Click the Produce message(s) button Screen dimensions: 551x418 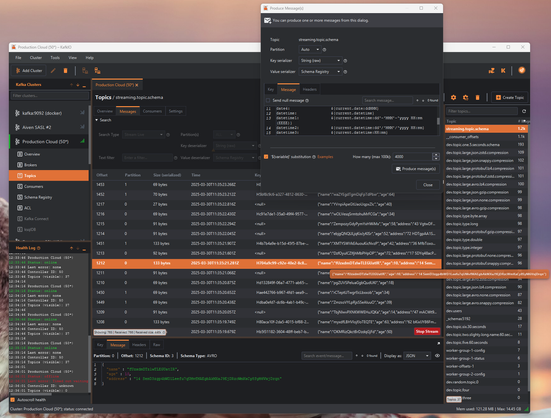coord(416,169)
